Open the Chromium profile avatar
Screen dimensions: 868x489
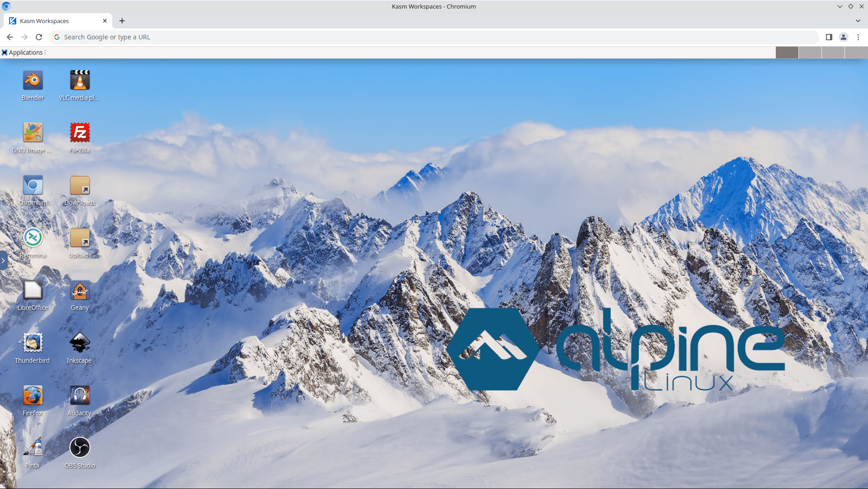pos(844,37)
